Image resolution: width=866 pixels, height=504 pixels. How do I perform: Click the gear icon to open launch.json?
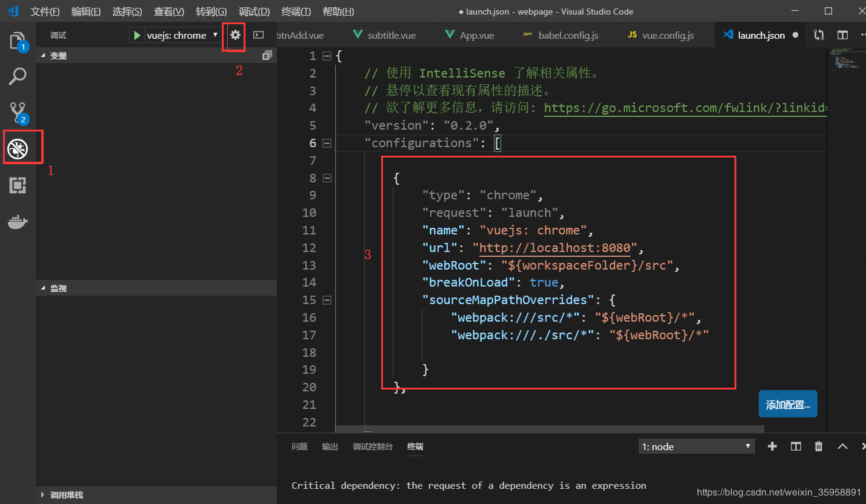pos(235,35)
